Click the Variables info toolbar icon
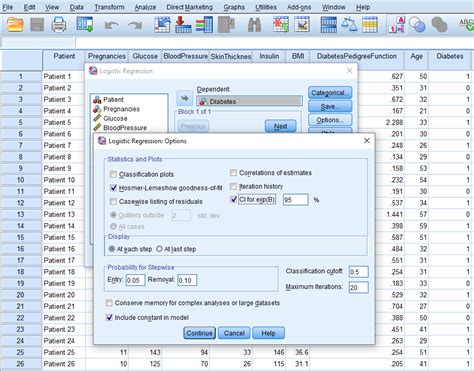The width and height of the screenshot is (474, 371). [204, 25]
